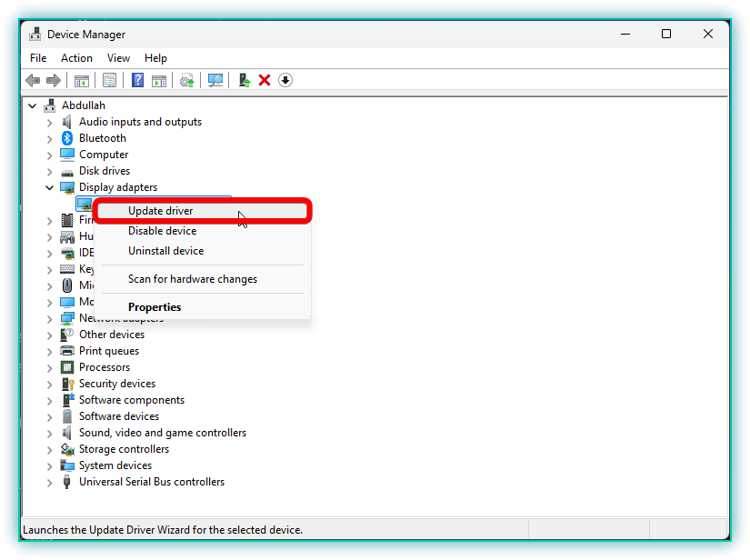Screen dimensions: 750x560
Task: Expand Audio inputs and outputs chevron
Action: (49, 123)
